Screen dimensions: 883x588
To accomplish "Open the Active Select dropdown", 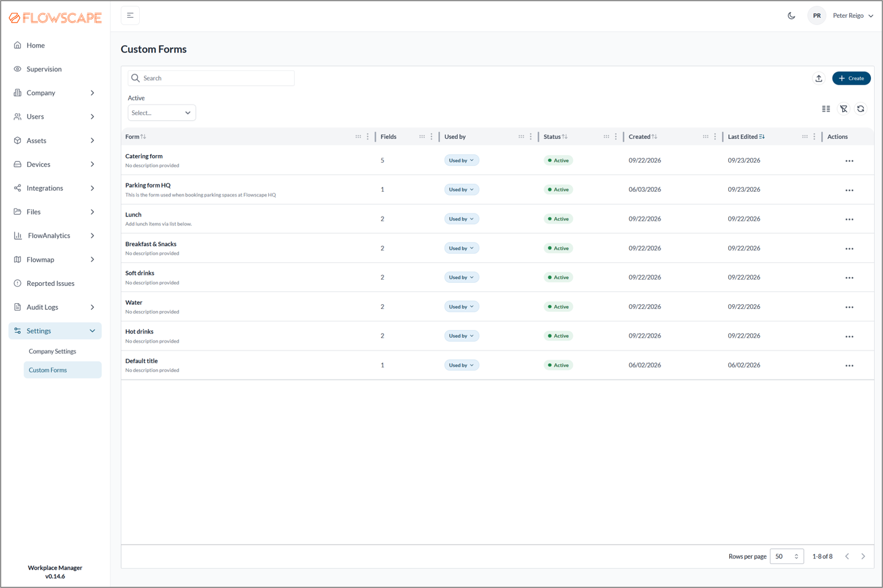I will (162, 113).
